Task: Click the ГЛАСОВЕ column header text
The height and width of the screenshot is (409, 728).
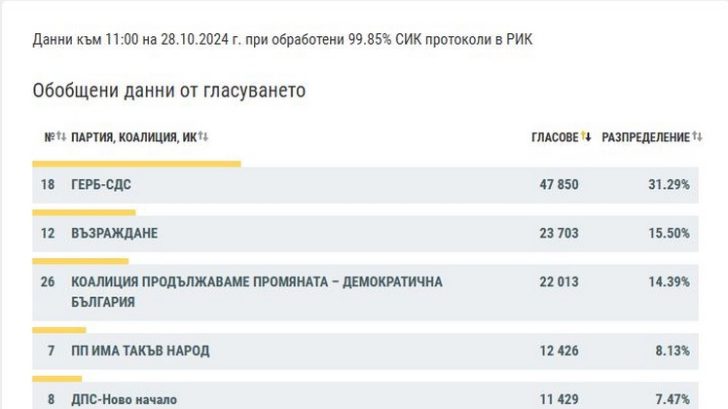Action: (555, 138)
